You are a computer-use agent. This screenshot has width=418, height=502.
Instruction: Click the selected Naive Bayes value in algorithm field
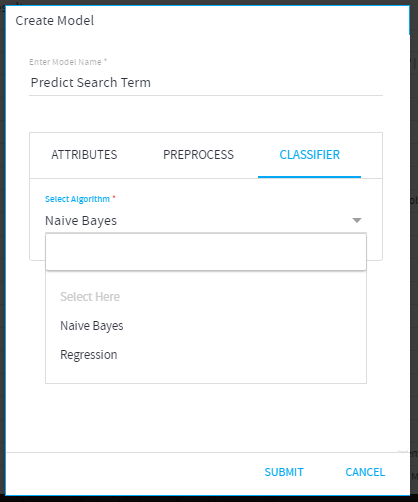[81, 221]
